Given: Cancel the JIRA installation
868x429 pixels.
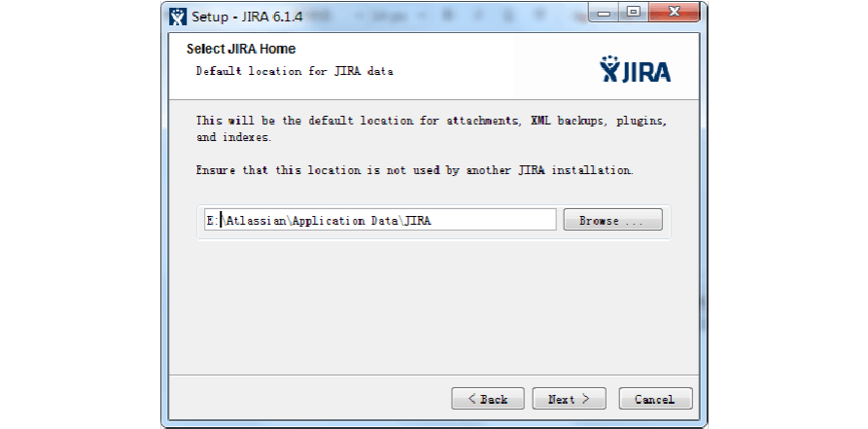Looking at the screenshot, I should (x=654, y=399).
